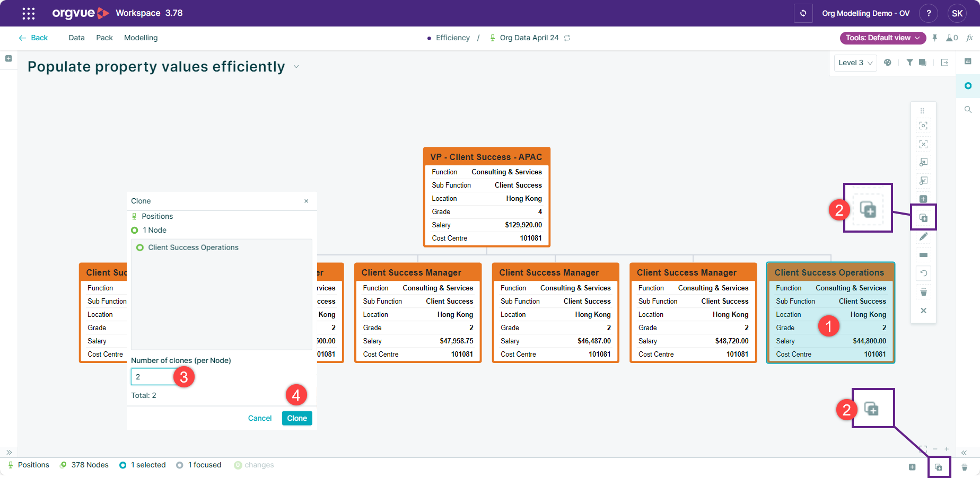This screenshot has width=980, height=478.
Task: Click the trash delete icon in floating toolbar
Action: [x=923, y=292]
